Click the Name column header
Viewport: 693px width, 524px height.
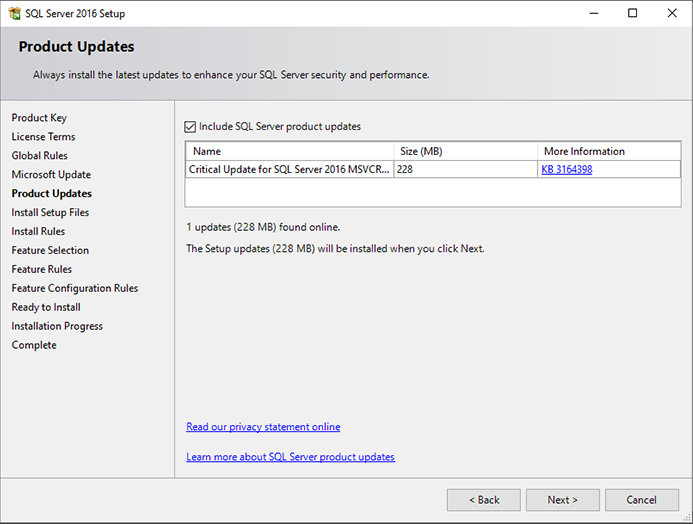coord(289,151)
